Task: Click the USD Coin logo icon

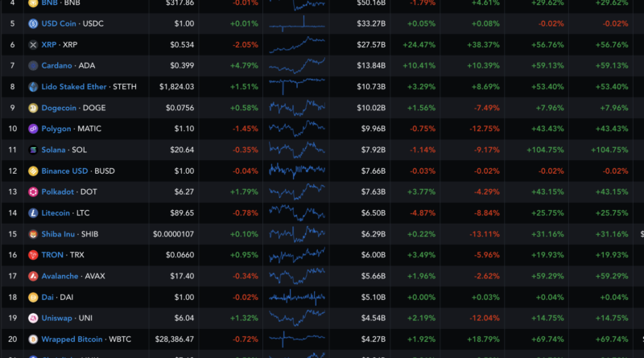Action: click(x=33, y=23)
